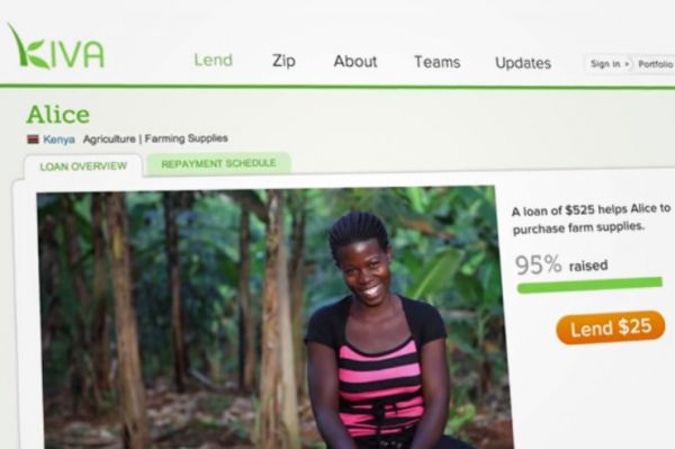Click the Agriculture | Farming Supplies category text
Image resolution: width=675 pixels, height=449 pixels.
155,139
